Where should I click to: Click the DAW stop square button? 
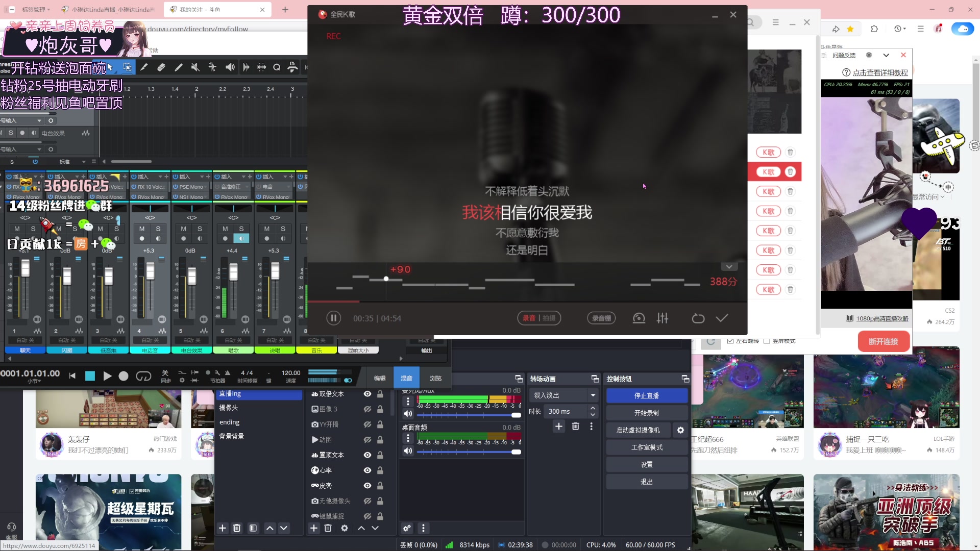click(x=90, y=376)
